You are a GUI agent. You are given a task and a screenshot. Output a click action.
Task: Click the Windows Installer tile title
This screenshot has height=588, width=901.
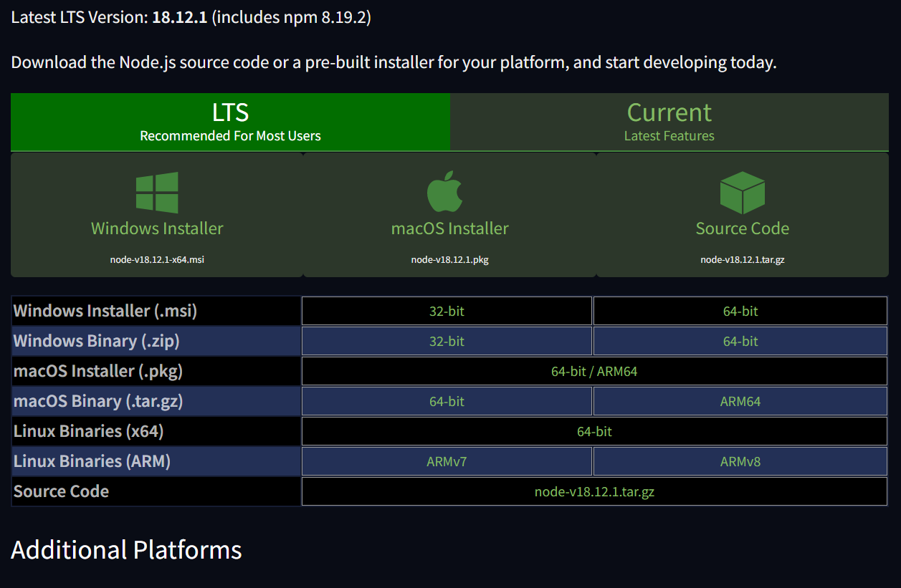tap(157, 228)
